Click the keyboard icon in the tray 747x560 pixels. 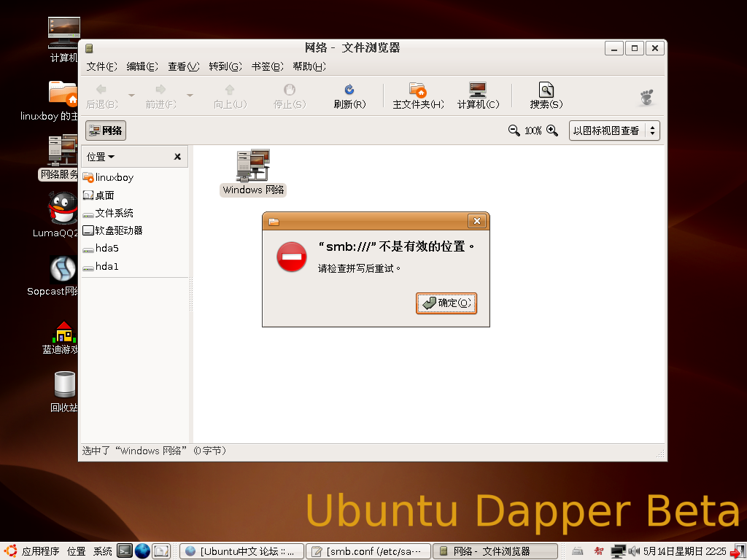(x=578, y=551)
